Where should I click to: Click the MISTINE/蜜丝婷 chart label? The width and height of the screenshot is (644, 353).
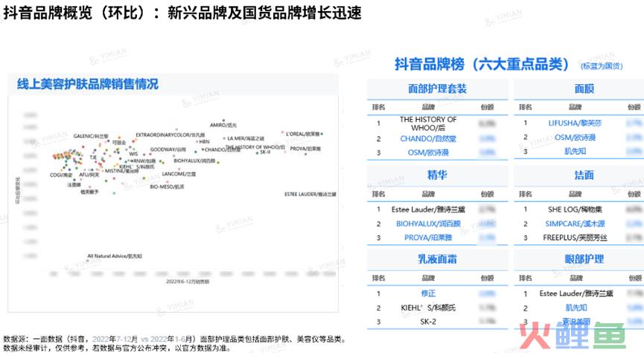coord(122,171)
